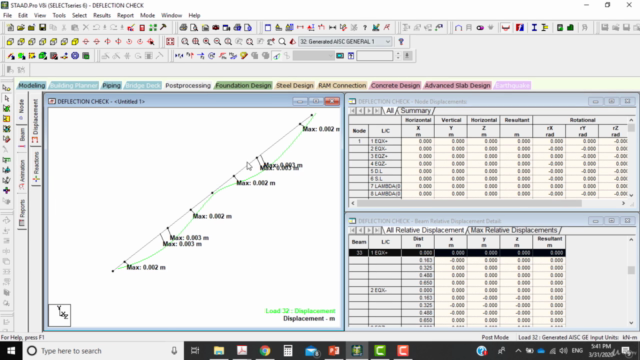Open the load case dropdown 32 Generated AISC
The width and height of the screenshot is (640, 360).
[x=345, y=42]
